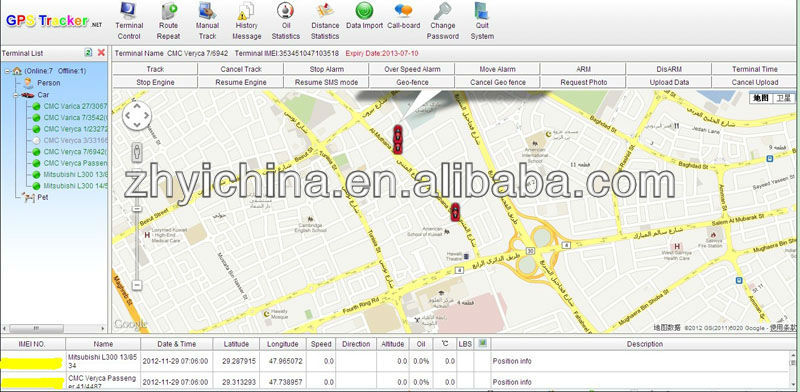Screen dimensions: 800x392
Task: Click zoom out minus on map slider
Action: (137, 285)
